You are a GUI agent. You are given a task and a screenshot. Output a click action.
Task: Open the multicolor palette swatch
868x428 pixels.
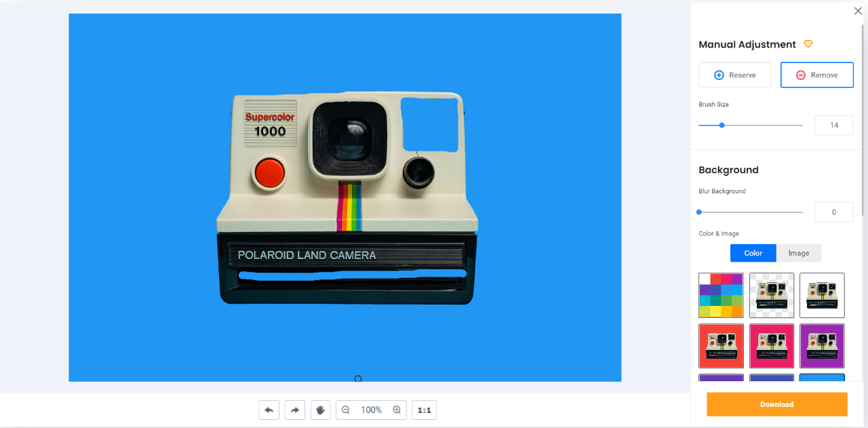click(721, 295)
